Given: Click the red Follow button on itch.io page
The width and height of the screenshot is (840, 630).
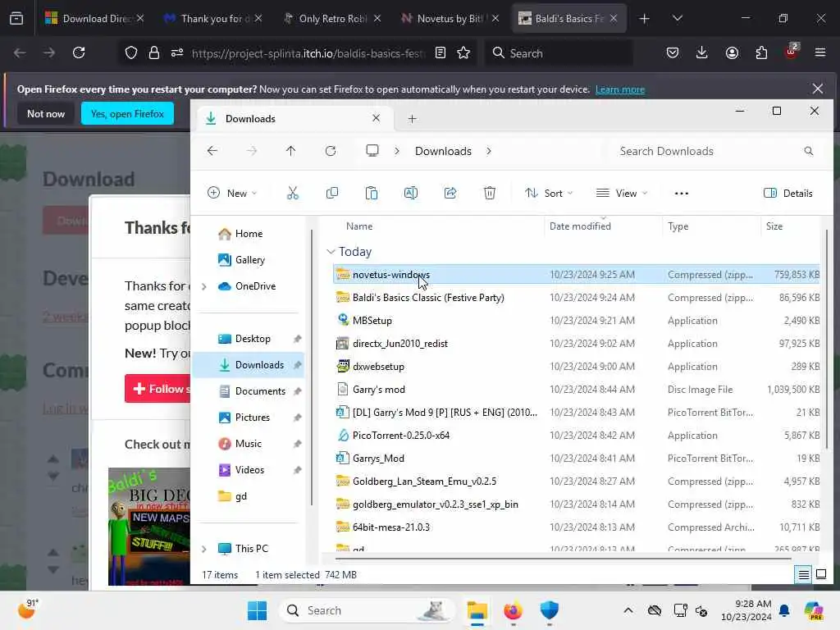Looking at the screenshot, I should [157, 388].
